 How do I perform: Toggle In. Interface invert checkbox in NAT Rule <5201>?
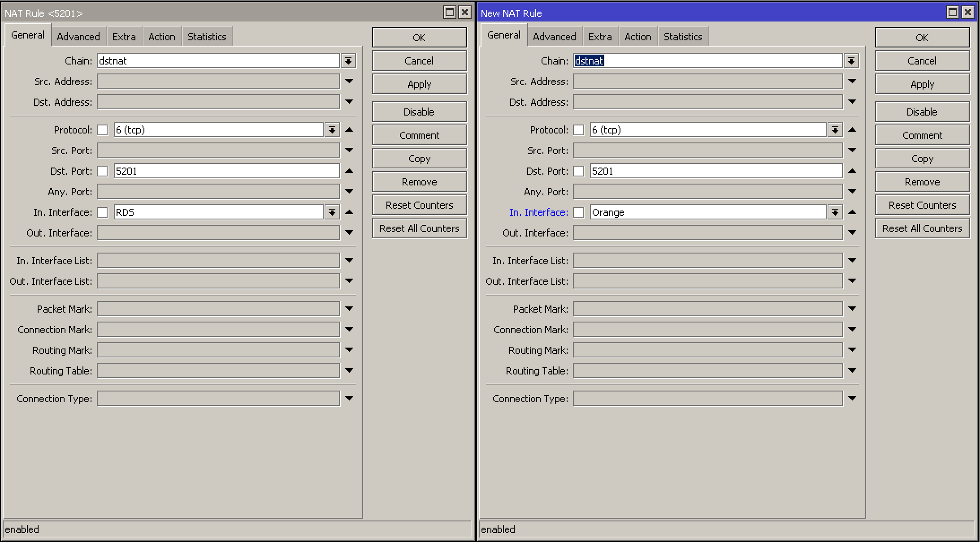(x=103, y=212)
